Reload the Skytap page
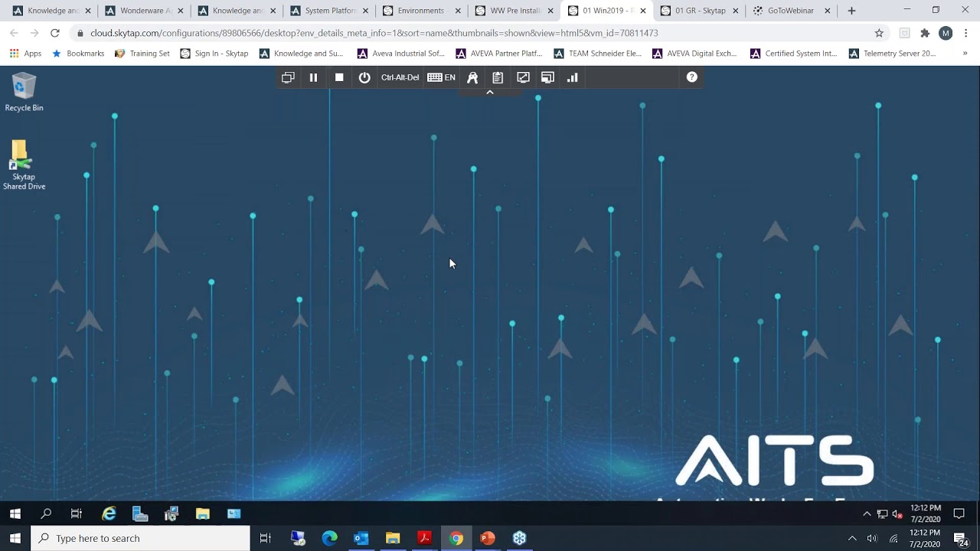The height and width of the screenshot is (551, 980). click(55, 33)
